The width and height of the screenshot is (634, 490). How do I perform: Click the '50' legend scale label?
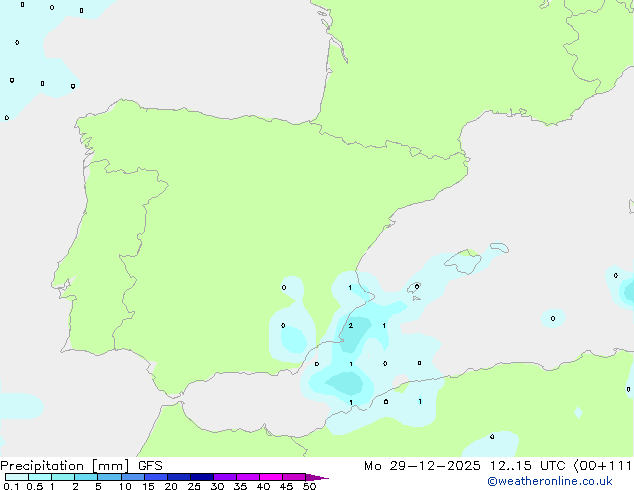coord(309,486)
